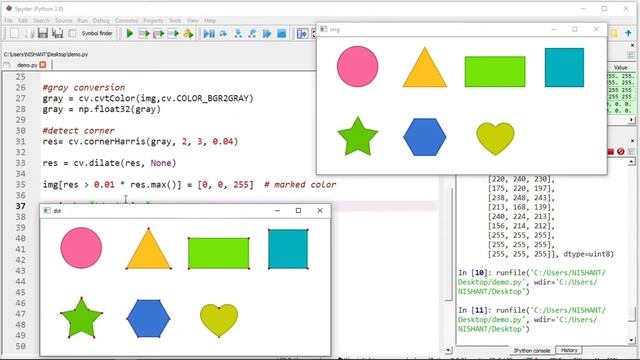Click the '#gray conversion' comment line
640x360 pixels.
[x=84, y=88]
